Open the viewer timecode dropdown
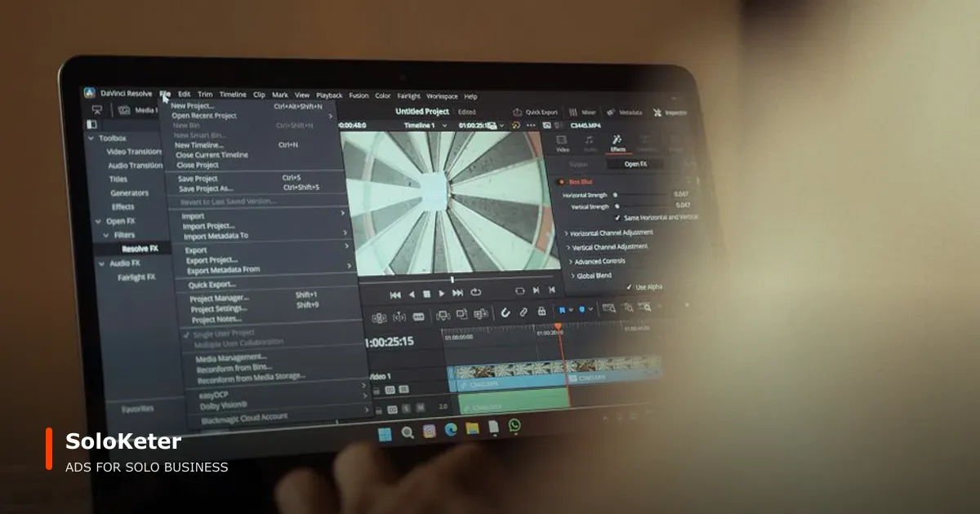 [x=503, y=126]
